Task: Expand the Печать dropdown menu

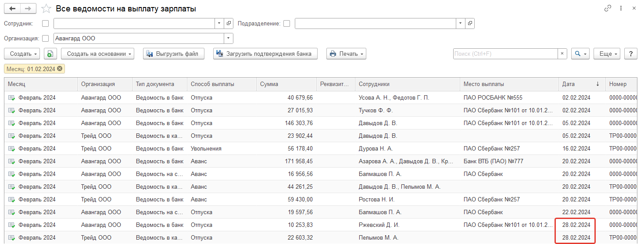Action: 346,54
